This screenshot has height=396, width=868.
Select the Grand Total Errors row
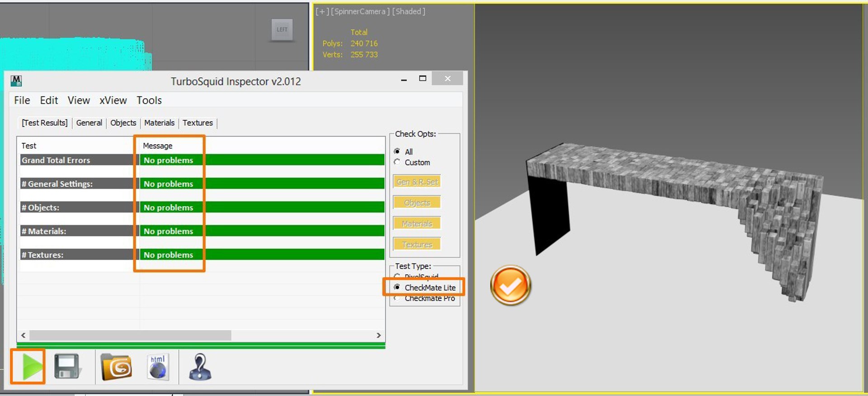[x=203, y=160]
